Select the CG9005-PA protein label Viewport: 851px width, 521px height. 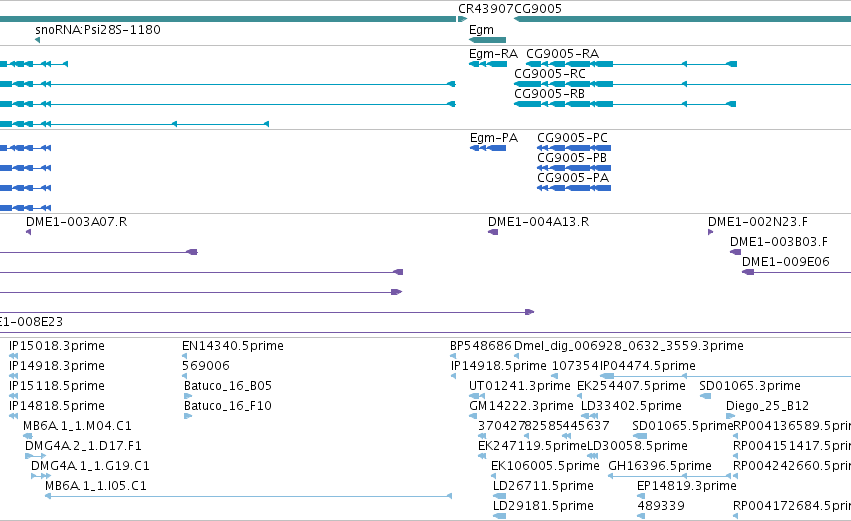[x=573, y=178]
